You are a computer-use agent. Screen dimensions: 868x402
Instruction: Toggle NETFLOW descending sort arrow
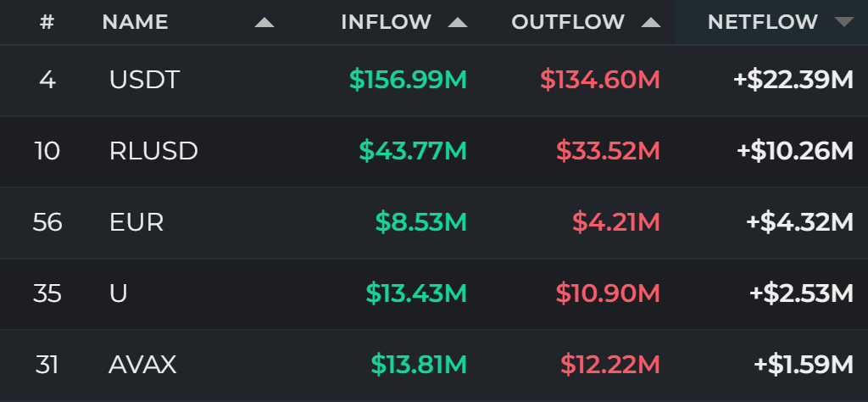[844, 22]
